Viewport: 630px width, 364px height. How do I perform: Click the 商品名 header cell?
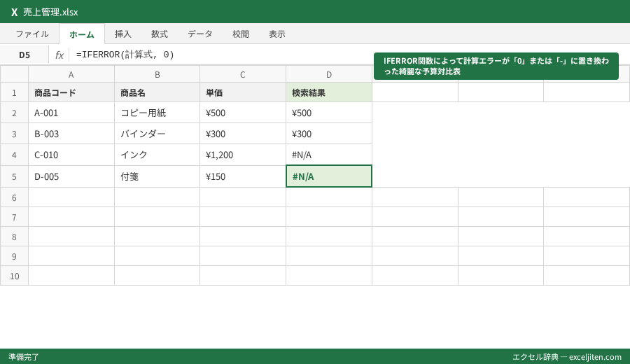[x=157, y=93]
